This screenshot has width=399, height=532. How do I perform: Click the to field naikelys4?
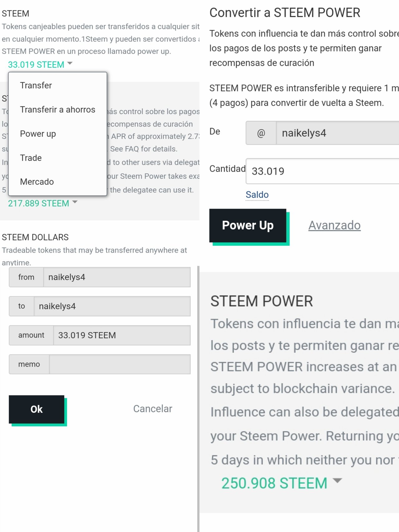(112, 306)
